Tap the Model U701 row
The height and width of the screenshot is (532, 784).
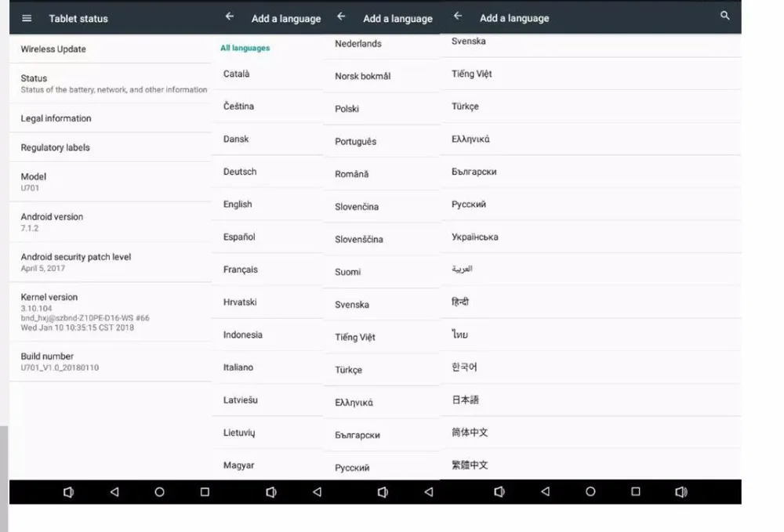(x=110, y=182)
